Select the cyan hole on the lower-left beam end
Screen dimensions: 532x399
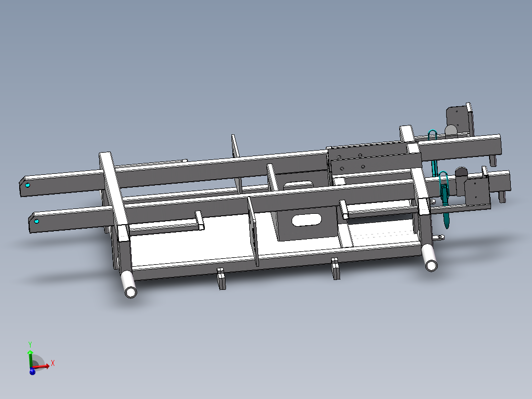[x=37, y=221]
